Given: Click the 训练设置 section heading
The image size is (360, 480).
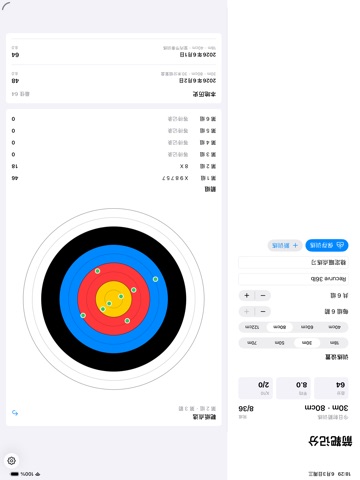Looking at the screenshot, I should pos(337,357).
